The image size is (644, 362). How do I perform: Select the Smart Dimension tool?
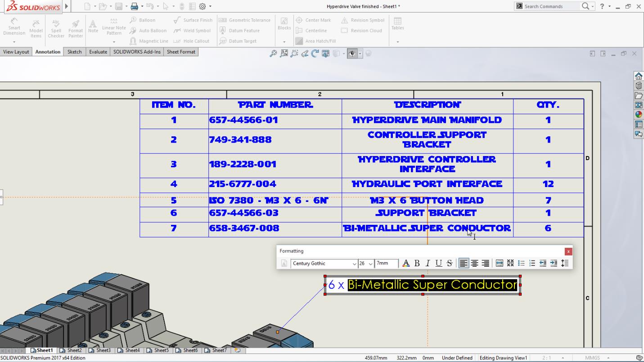coord(14,28)
